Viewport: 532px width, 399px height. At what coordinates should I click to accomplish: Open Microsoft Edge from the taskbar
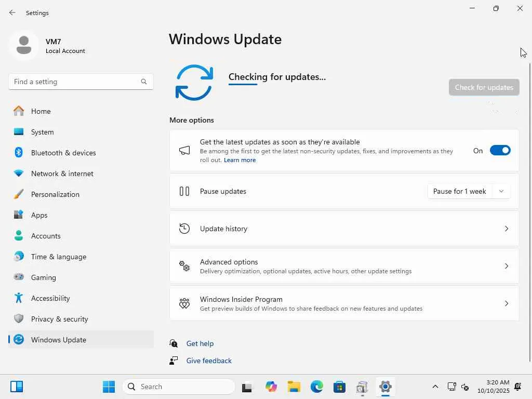(316, 387)
